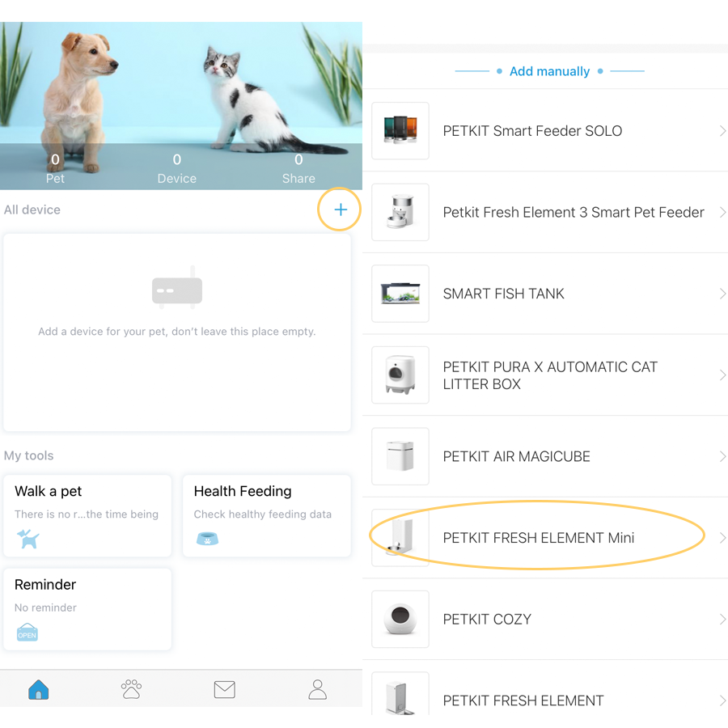Tap the blue feeding bowl icon
This screenshot has height=728, width=728.
tap(207, 539)
